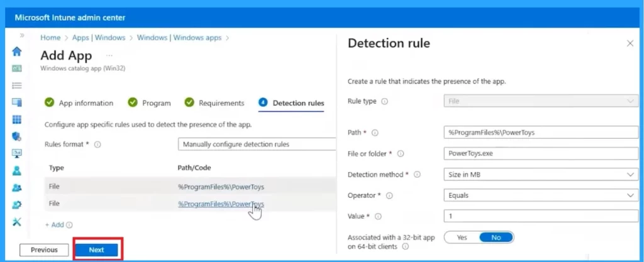Open Reports monitor icon in sidebar
This screenshot has height=262, width=644.
(17, 153)
